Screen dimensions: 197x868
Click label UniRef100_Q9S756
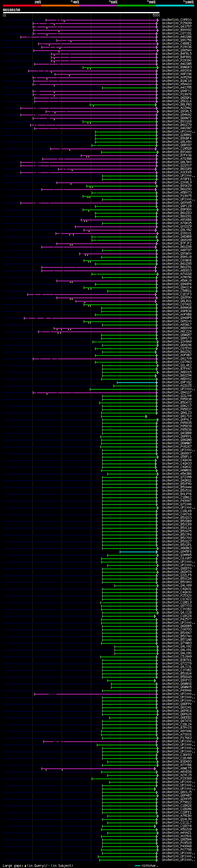[176, 40]
